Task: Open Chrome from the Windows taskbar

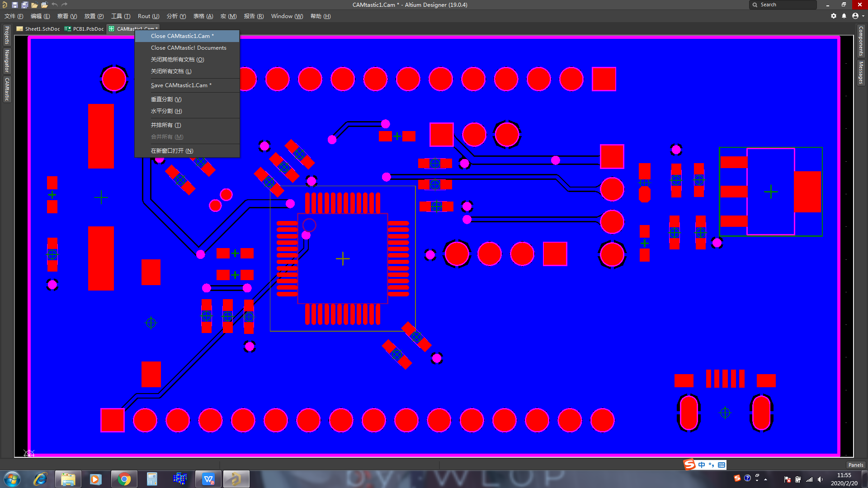Action: tap(124, 479)
